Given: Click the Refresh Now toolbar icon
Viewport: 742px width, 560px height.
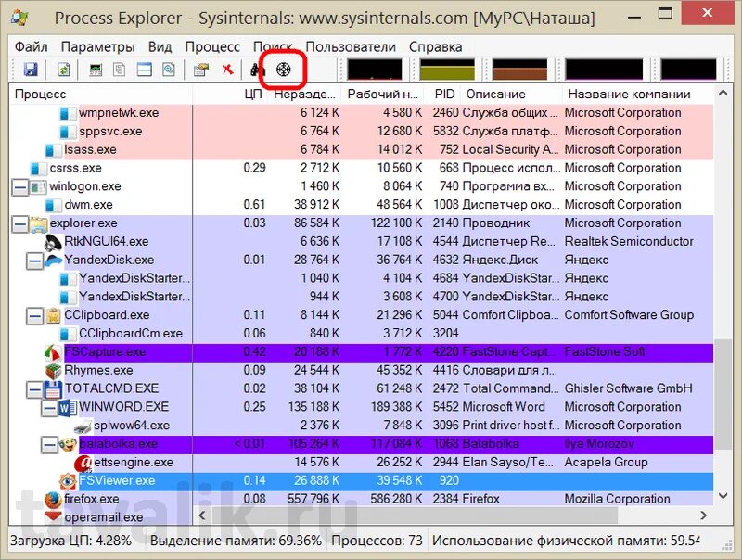Looking at the screenshot, I should [x=64, y=70].
